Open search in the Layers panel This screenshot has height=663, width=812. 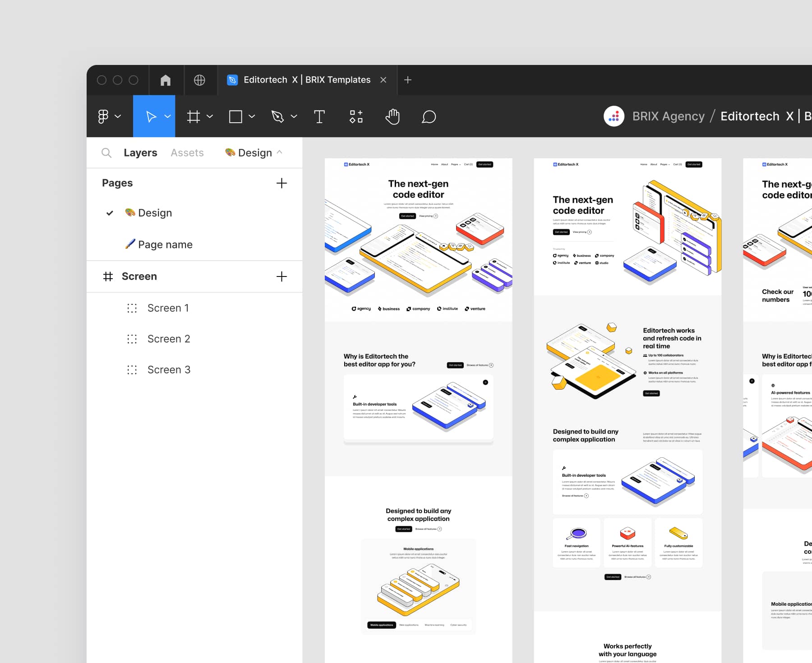point(106,152)
